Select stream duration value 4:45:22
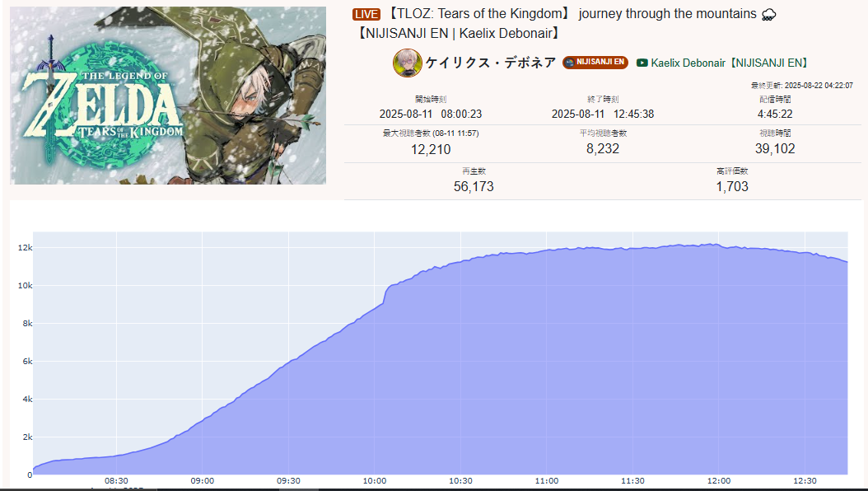 point(775,114)
